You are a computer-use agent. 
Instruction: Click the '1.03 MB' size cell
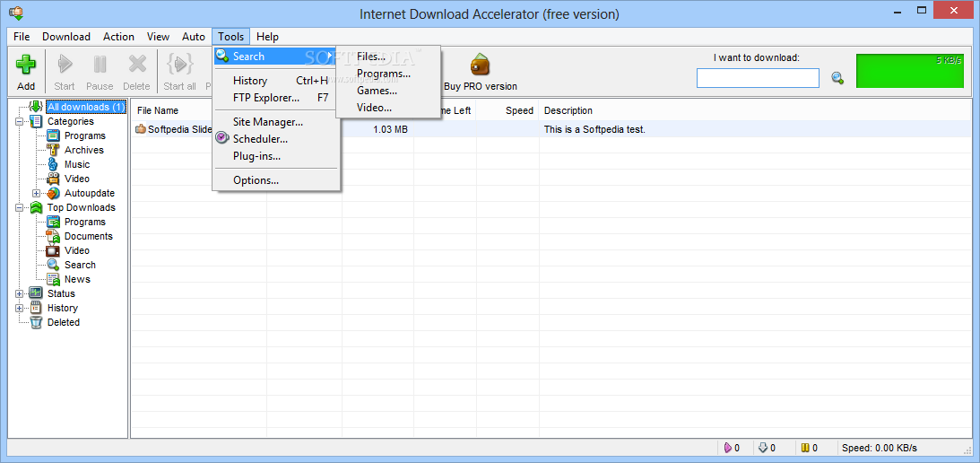click(391, 129)
